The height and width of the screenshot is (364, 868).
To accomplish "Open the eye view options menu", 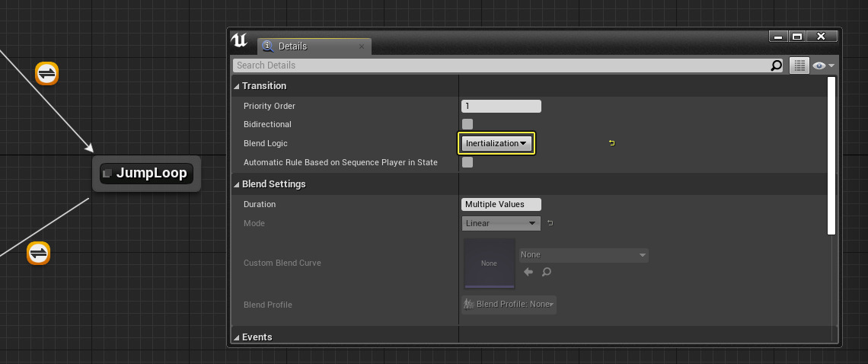I will (x=822, y=65).
